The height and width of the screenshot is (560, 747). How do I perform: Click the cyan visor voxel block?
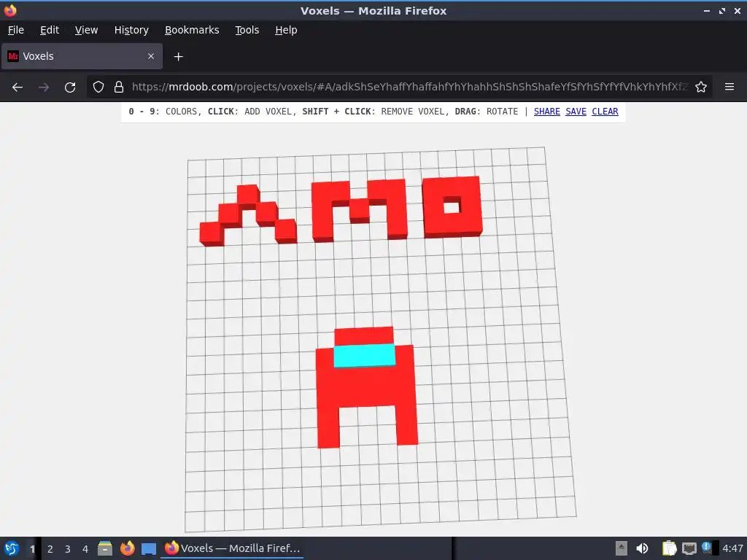tap(365, 355)
